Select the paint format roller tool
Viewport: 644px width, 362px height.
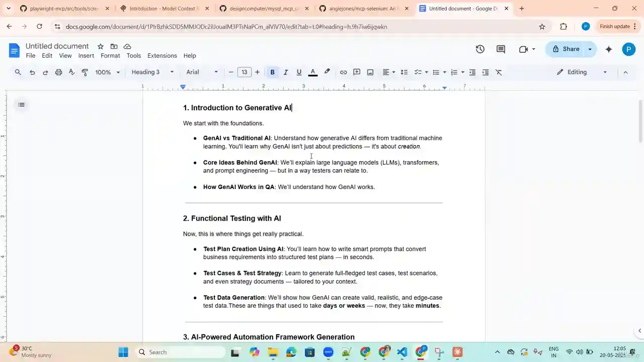[85, 72]
